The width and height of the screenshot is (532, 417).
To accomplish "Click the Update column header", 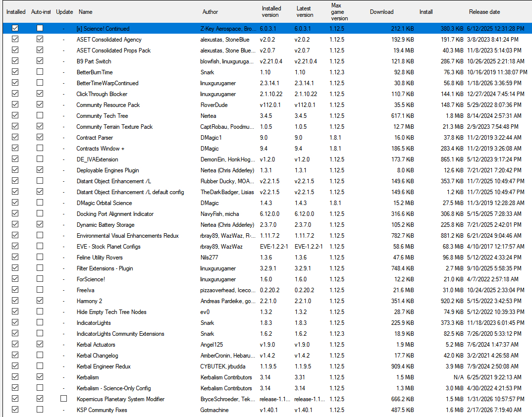I will click(x=64, y=12).
